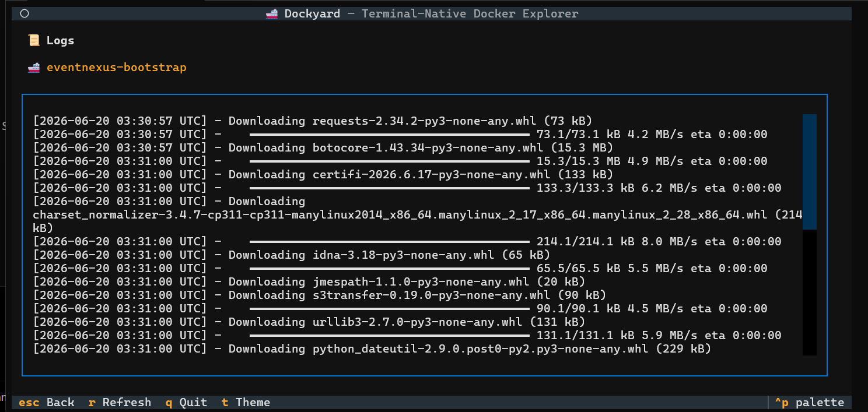Click the 133.3/133.3 kB progress line
868x412 pixels.
point(407,188)
